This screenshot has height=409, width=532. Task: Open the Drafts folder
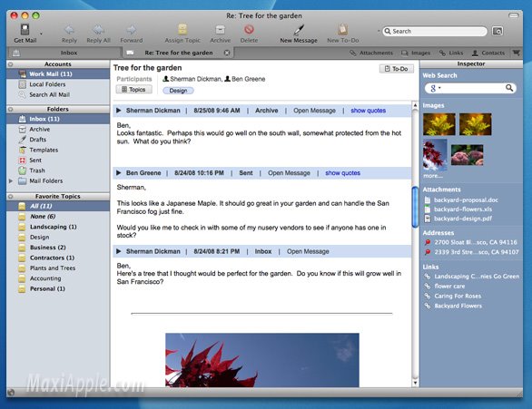pos(58,140)
